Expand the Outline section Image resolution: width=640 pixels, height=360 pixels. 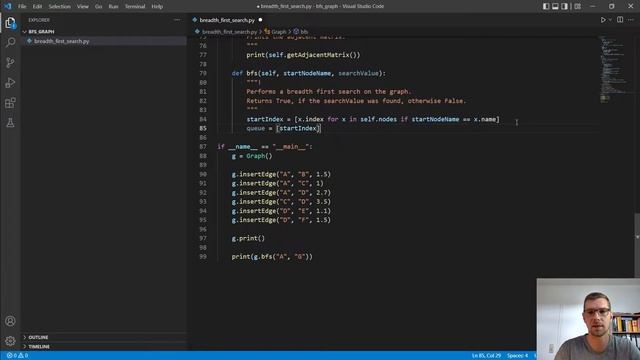click(38, 337)
